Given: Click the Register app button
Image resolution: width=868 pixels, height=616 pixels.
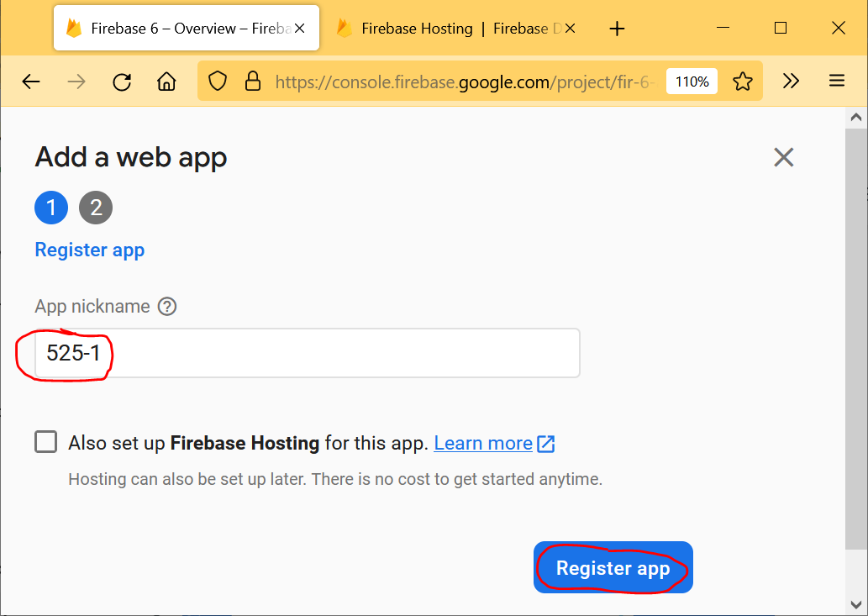Looking at the screenshot, I should (613, 568).
